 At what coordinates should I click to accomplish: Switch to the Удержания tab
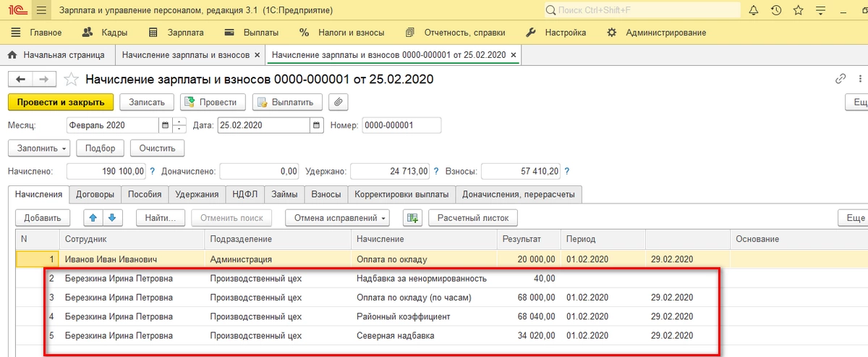click(x=197, y=194)
